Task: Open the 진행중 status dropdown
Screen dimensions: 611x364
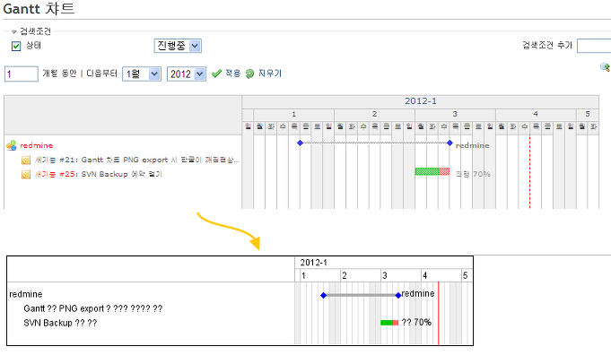Action: [178, 46]
